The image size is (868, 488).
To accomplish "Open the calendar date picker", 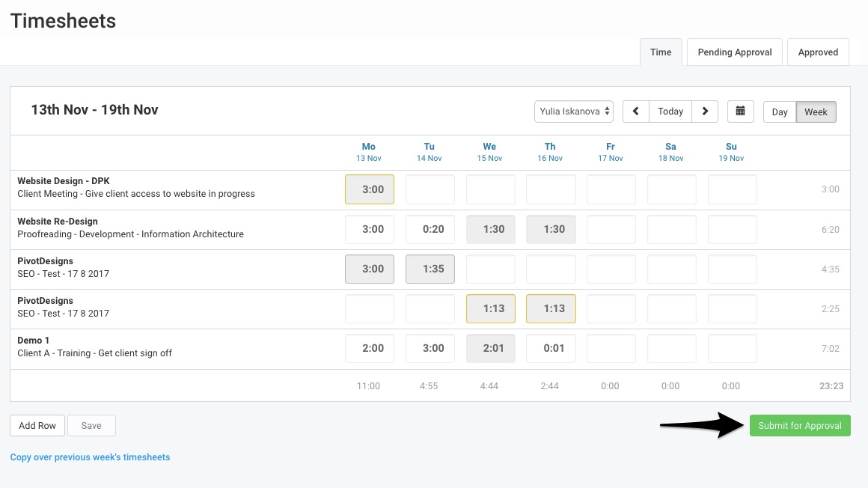I will tap(740, 111).
